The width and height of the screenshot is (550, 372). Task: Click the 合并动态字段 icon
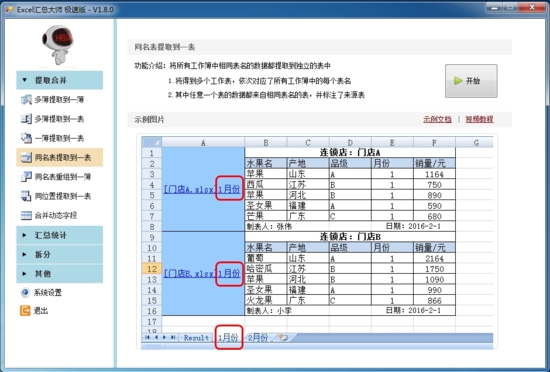[26, 215]
